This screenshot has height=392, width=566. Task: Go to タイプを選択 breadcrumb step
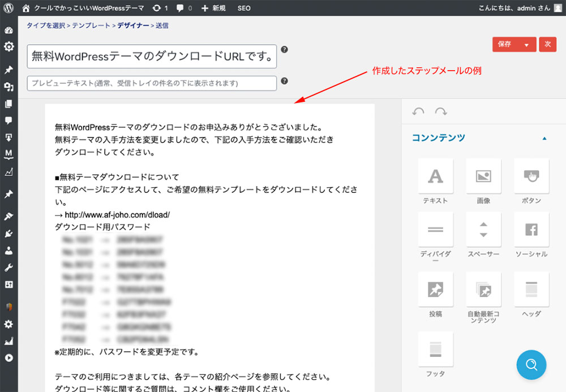46,25
